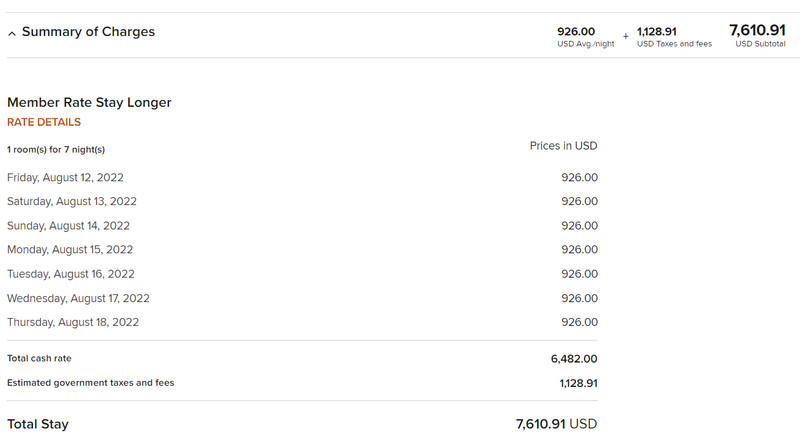The height and width of the screenshot is (448, 800).
Task: Click the Total cash rate amount 6,482.00
Action: (574, 359)
